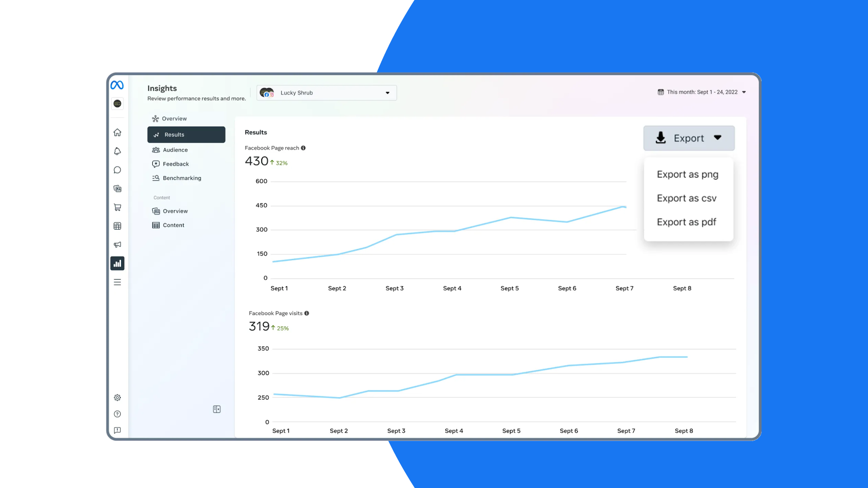
Task: Collapse the navigation panel toggle icon
Action: pos(217,409)
